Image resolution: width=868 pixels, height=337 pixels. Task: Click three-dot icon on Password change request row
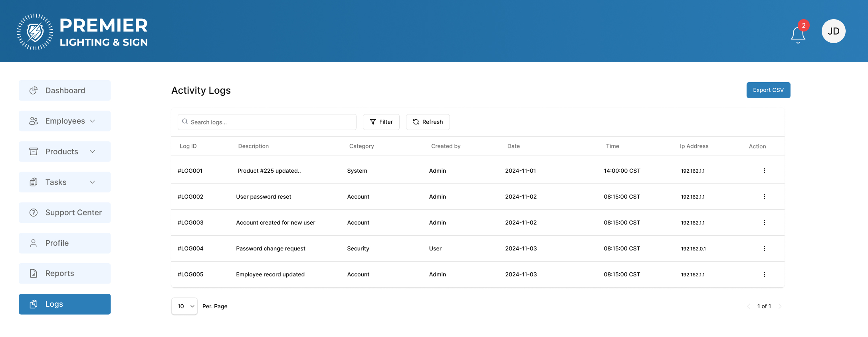764,248
